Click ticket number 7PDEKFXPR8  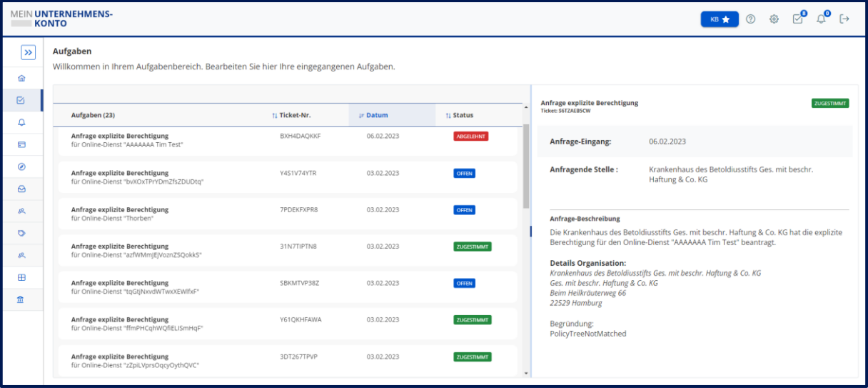point(299,209)
